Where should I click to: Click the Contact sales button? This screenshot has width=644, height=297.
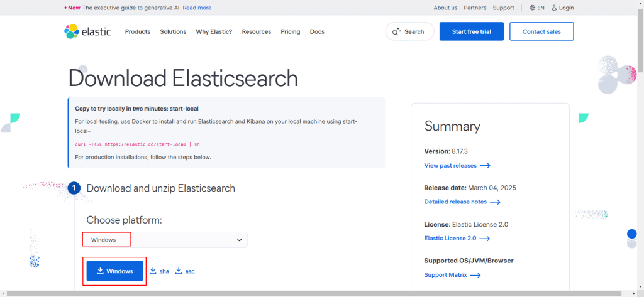point(541,31)
